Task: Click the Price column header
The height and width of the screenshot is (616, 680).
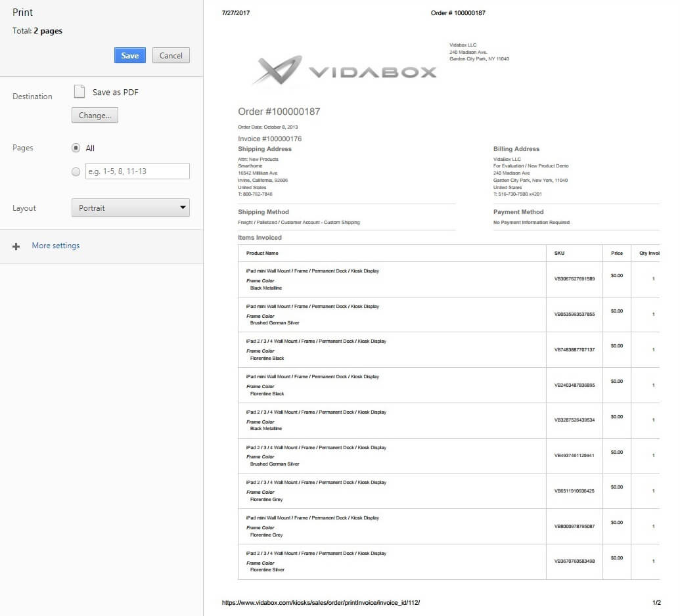Action: (617, 253)
